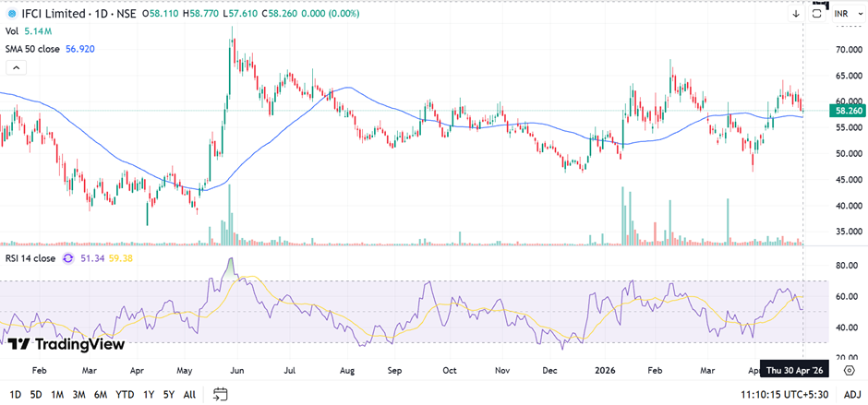
Task: Click the TradingView logo
Action: [66, 344]
